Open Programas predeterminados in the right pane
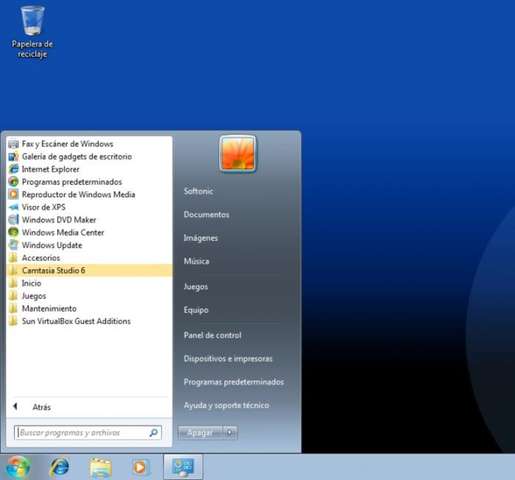515x480 pixels. (x=234, y=382)
